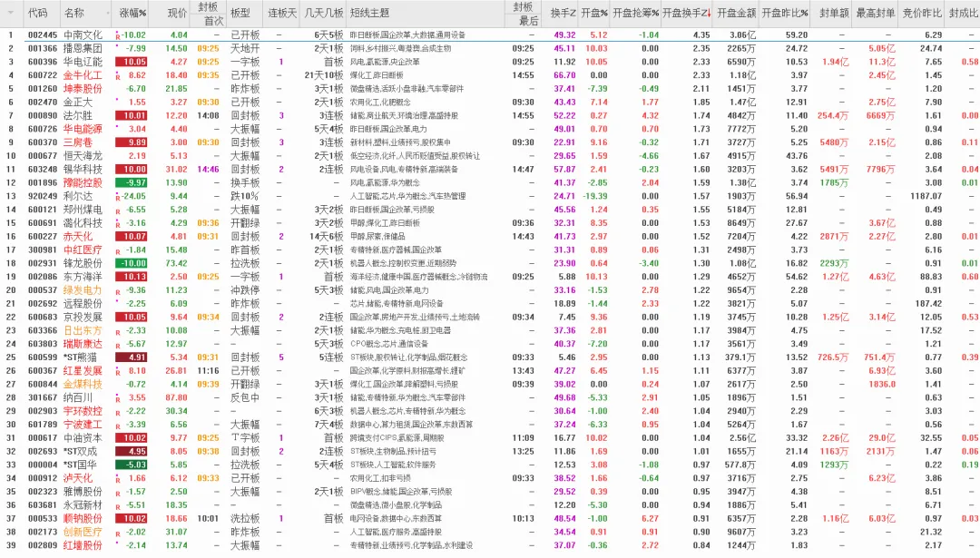The height and width of the screenshot is (558, 980).
Task: Select stock 华电能源
Action: (83, 129)
